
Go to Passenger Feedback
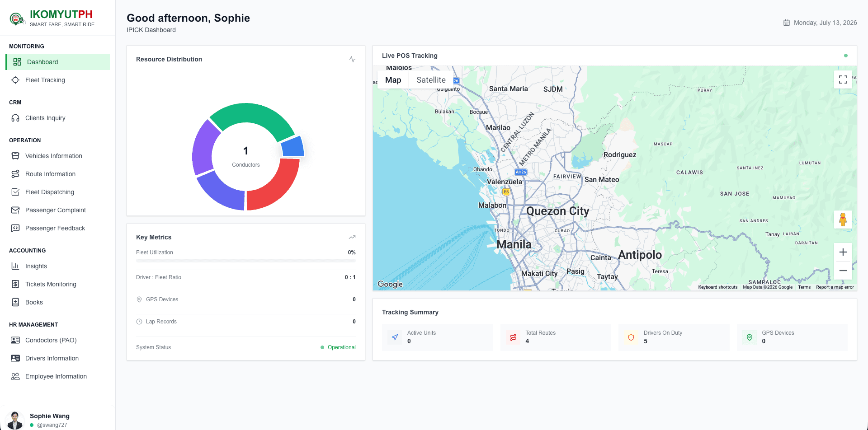tap(57, 228)
